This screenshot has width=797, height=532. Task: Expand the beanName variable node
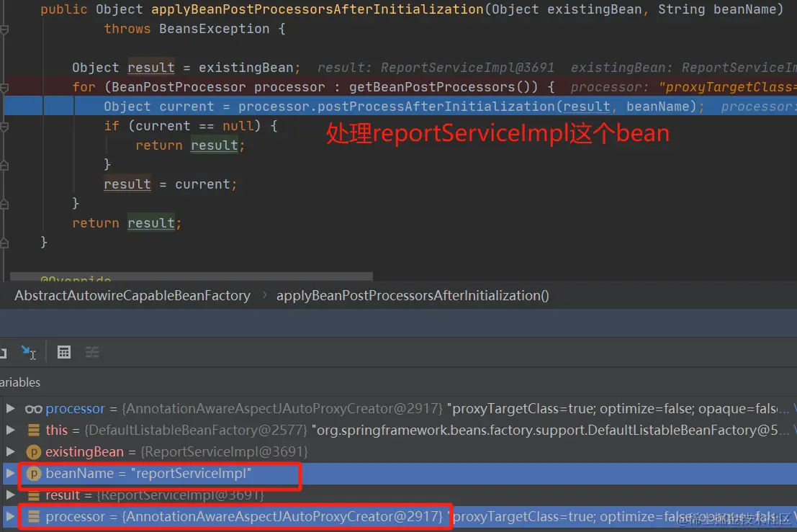(10, 474)
